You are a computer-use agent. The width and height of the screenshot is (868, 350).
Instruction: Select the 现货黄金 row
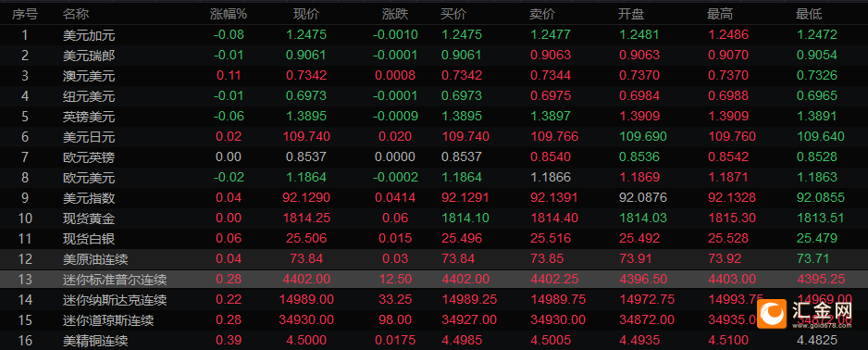(x=434, y=219)
